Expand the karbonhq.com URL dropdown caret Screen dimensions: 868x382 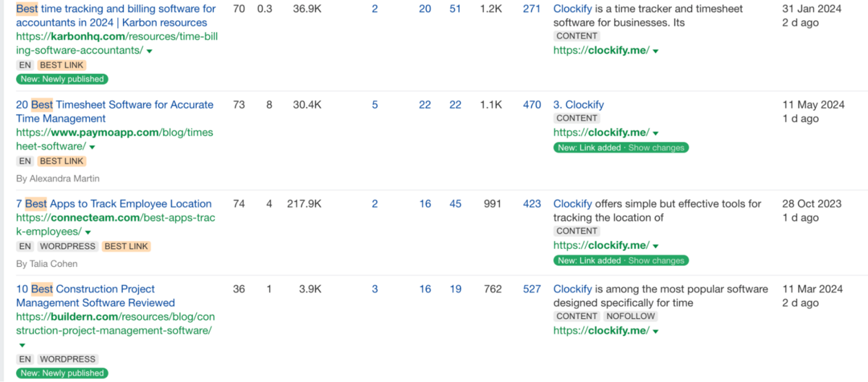(149, 51)
